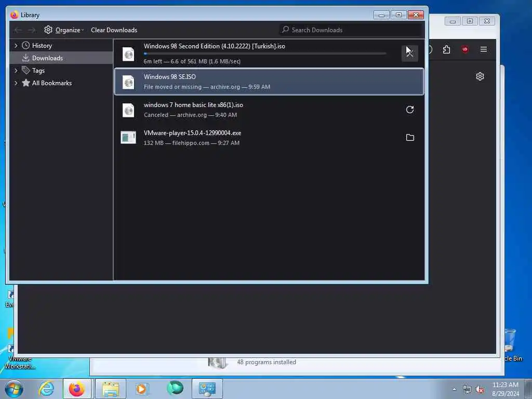This screenshot has width=532, height=399.
Task: Cancel the Windows 98 Turkish ISO download
Action: (x=409, y=53)
